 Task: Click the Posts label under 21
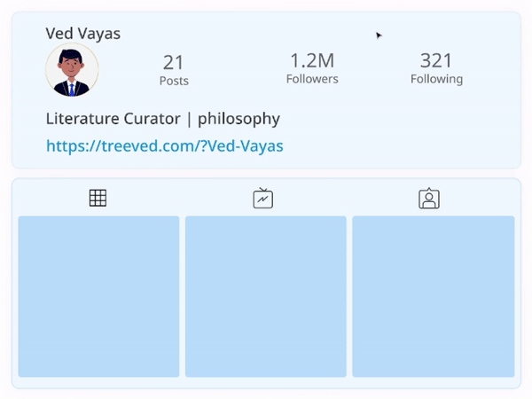[174, 81]
